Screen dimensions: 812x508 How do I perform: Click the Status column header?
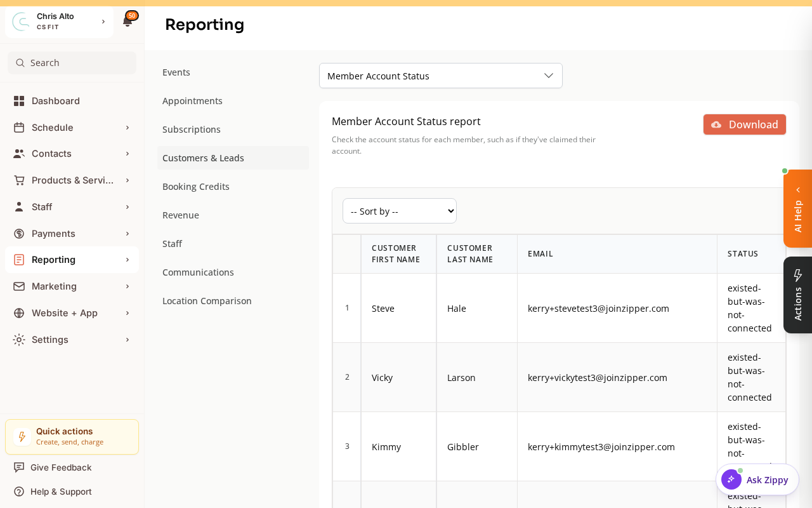tap(751, 254)
